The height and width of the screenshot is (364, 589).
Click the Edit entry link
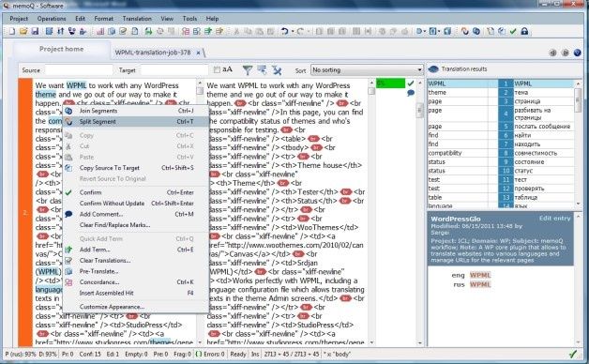(x=554, y=219)
